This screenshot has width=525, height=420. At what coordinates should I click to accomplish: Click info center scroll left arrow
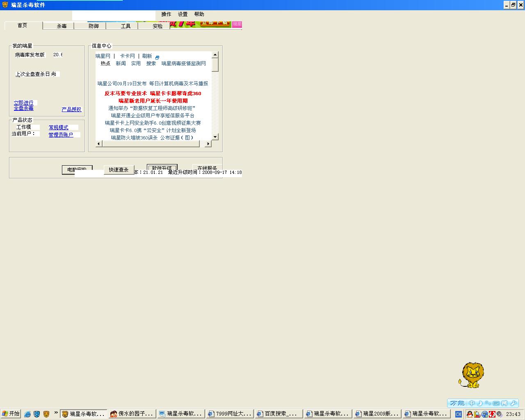(x=99, y=144)
